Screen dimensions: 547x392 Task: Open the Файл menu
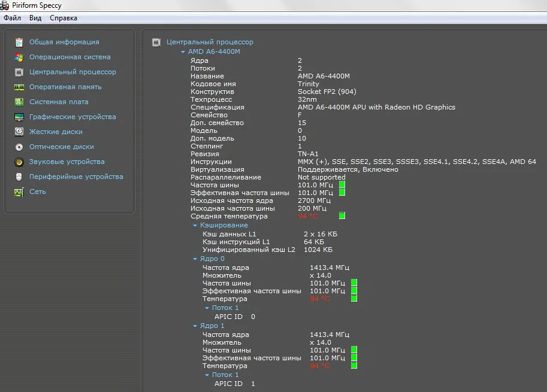(12, 18)
